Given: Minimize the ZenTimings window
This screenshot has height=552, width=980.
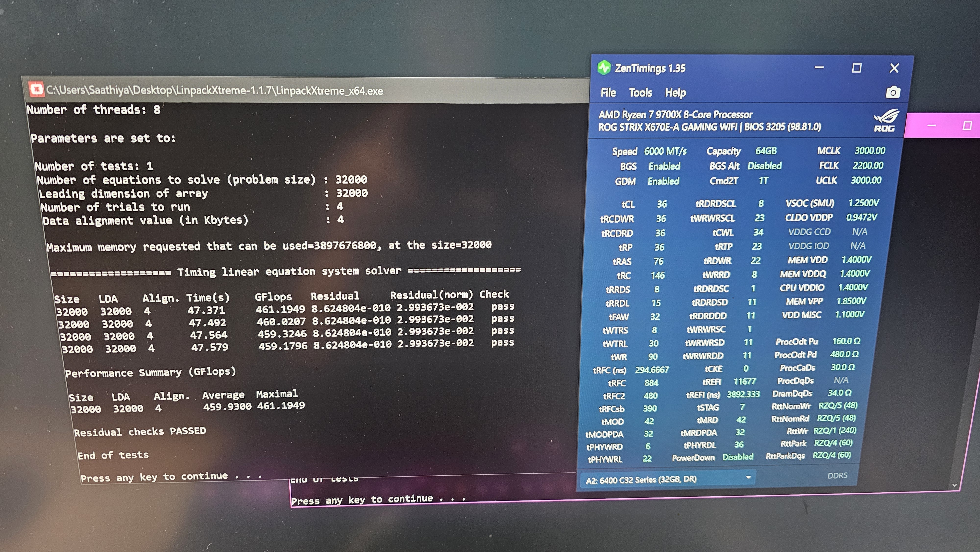Looking at the screenshot, I should point(819,68).
